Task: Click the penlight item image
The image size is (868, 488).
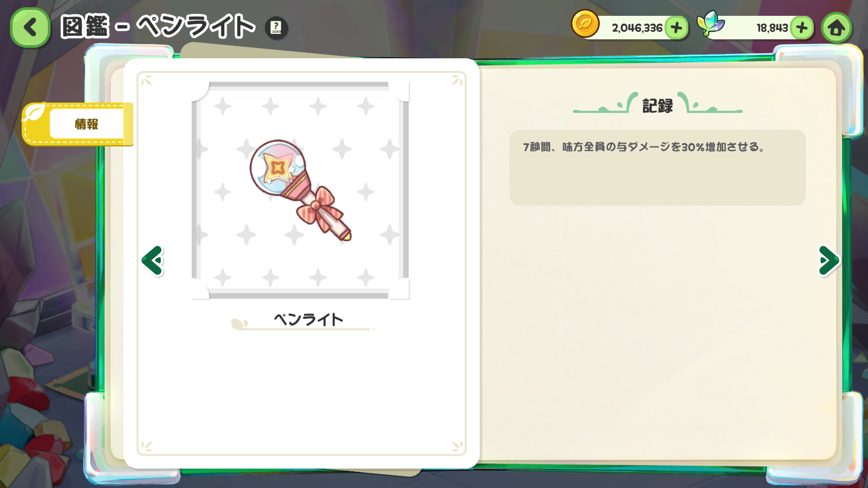Action: 301,190
